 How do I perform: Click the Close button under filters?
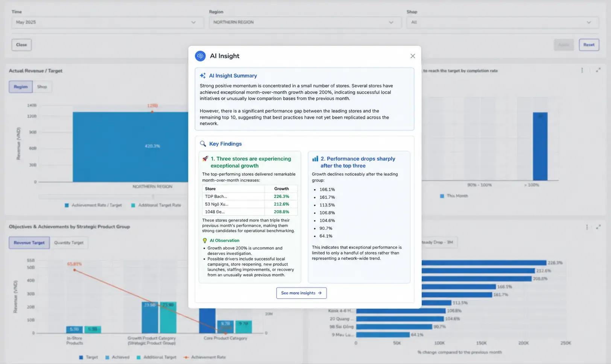point(21,45)
